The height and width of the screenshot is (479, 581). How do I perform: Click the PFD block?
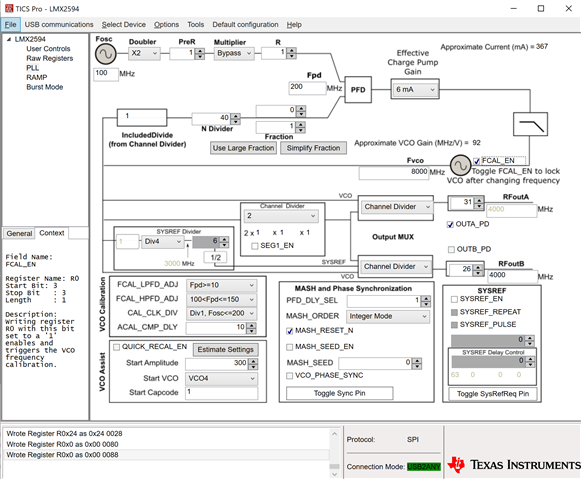coord(358,90)
